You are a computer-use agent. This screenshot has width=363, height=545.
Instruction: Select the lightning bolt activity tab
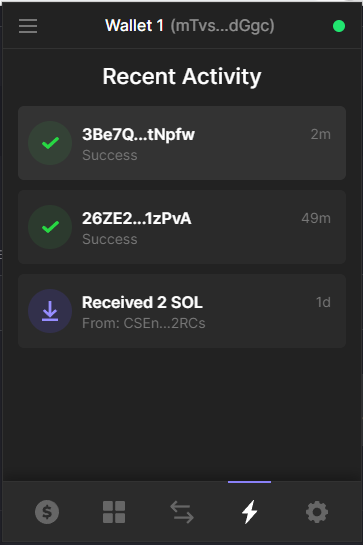coord(249,512)
